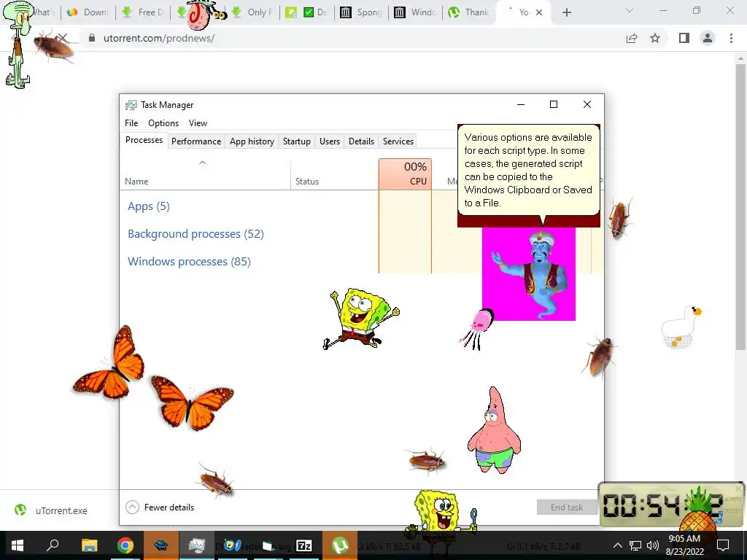Click the Windows processes (85) group heading
Viewport: 747px width, 560px height.
point(189,262)
